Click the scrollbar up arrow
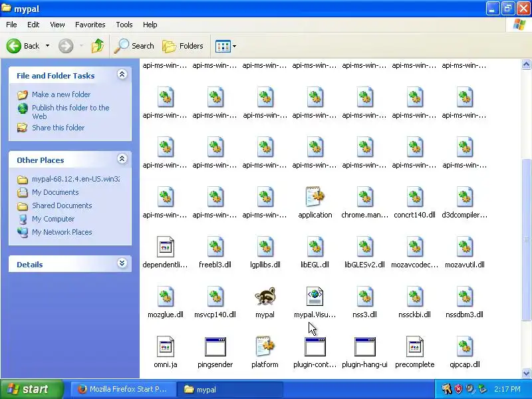 point(526,64)
